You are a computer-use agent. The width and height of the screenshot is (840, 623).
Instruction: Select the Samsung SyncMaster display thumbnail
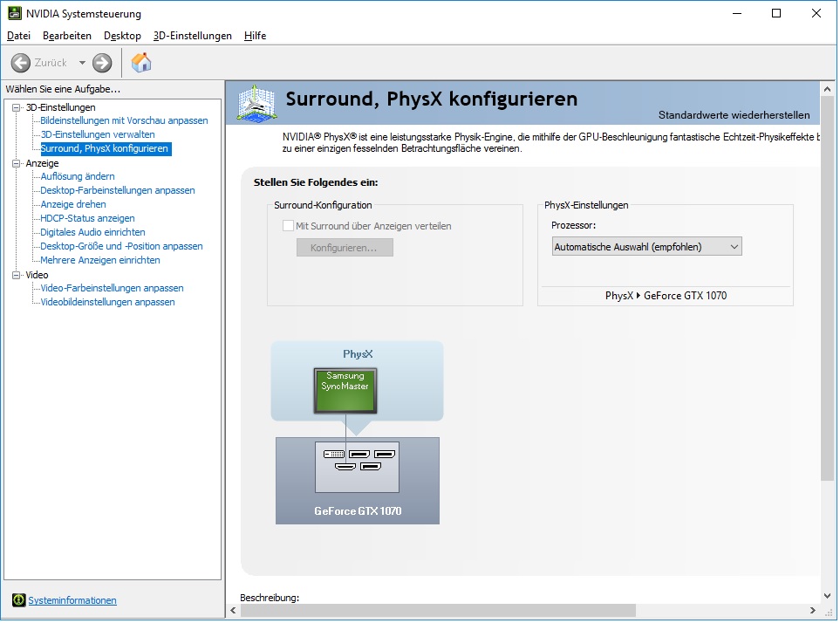(x=345, y=390)
